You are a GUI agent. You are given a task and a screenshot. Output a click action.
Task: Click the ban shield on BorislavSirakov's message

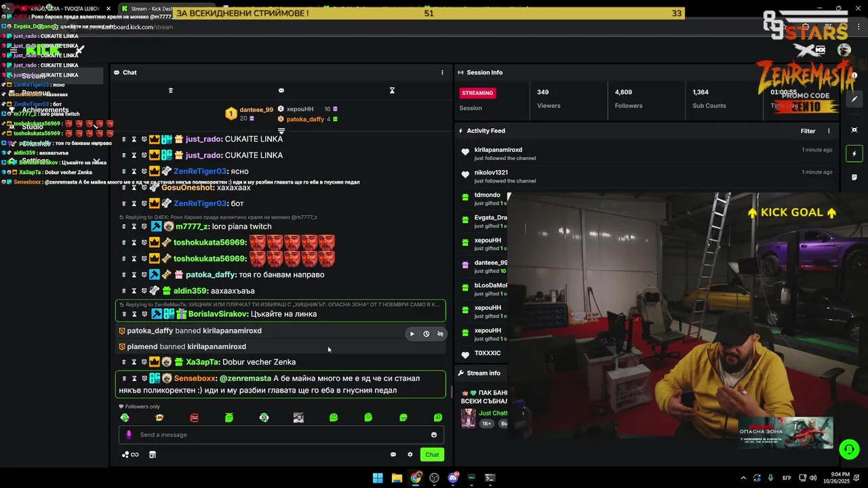tap(144, 314)
